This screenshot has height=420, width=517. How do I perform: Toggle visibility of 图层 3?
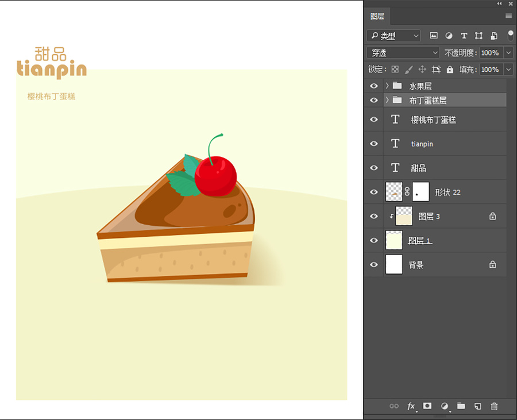coord(374,216)
